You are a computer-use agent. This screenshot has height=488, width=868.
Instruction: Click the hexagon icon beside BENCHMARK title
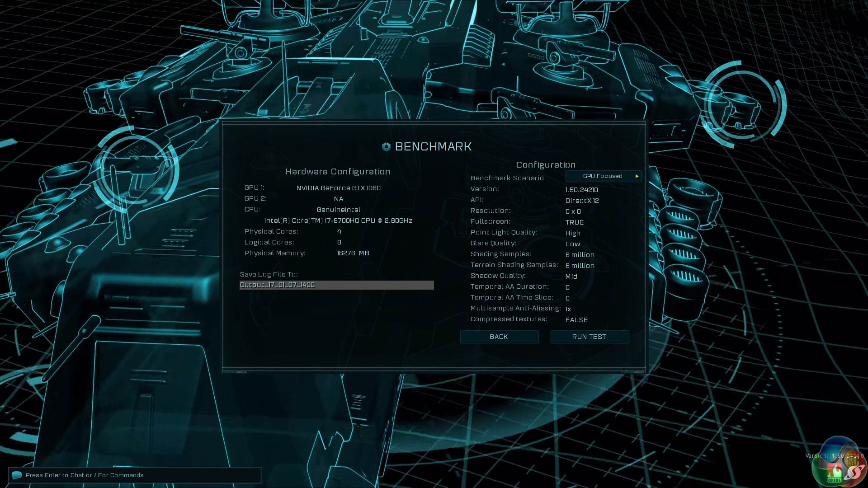coord(386,147)
